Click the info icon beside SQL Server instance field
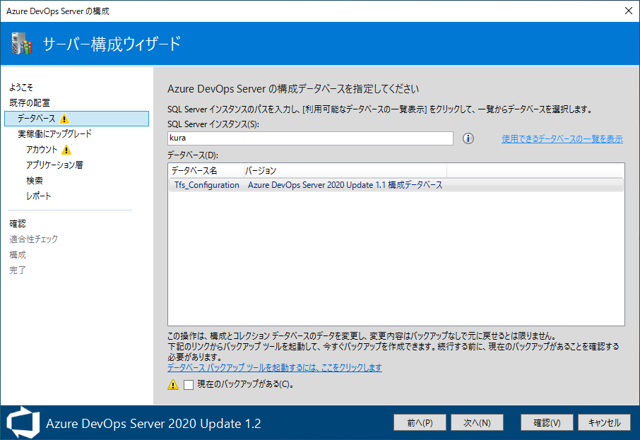Viewport: 640px width, 440px height. tap(468, 139)
